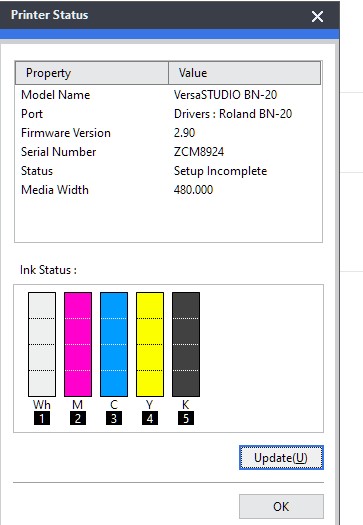Viewport: 363px width, 525px height.
Task: Select the firmware value 2.90
Action: pyautogui.click(x=184, y=133)
